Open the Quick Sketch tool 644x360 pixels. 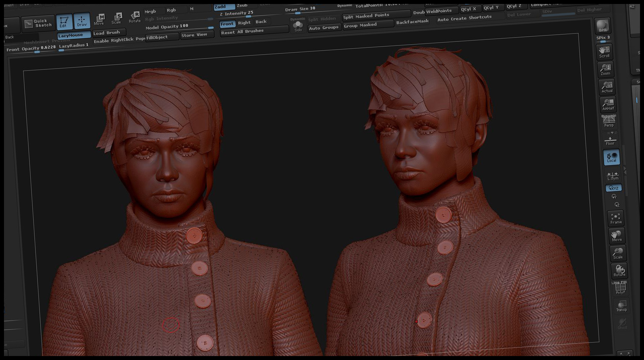point(38,24)
